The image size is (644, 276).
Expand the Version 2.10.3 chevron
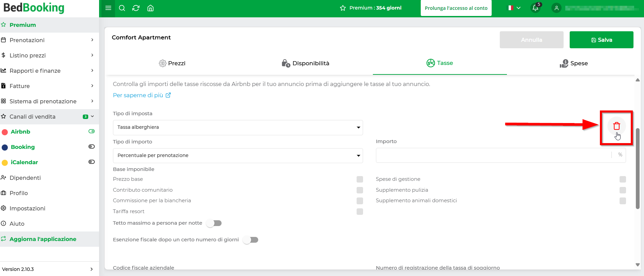pos(92,269)
